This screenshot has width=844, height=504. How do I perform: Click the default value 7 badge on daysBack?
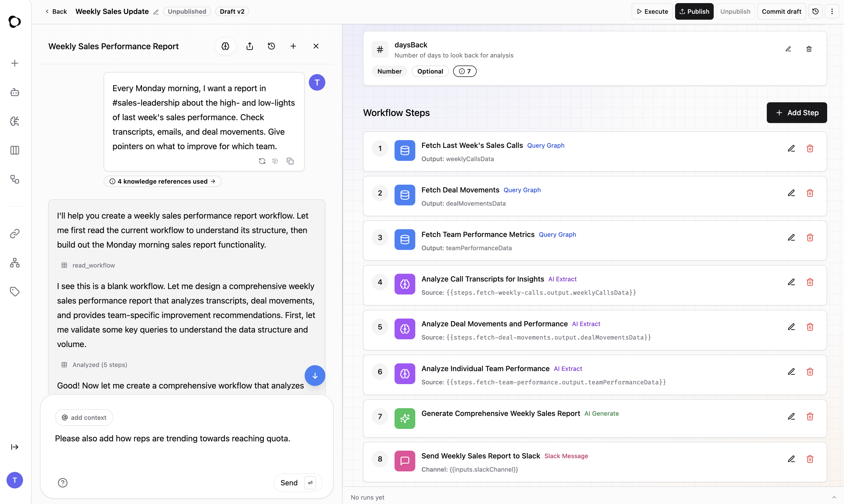465,71
